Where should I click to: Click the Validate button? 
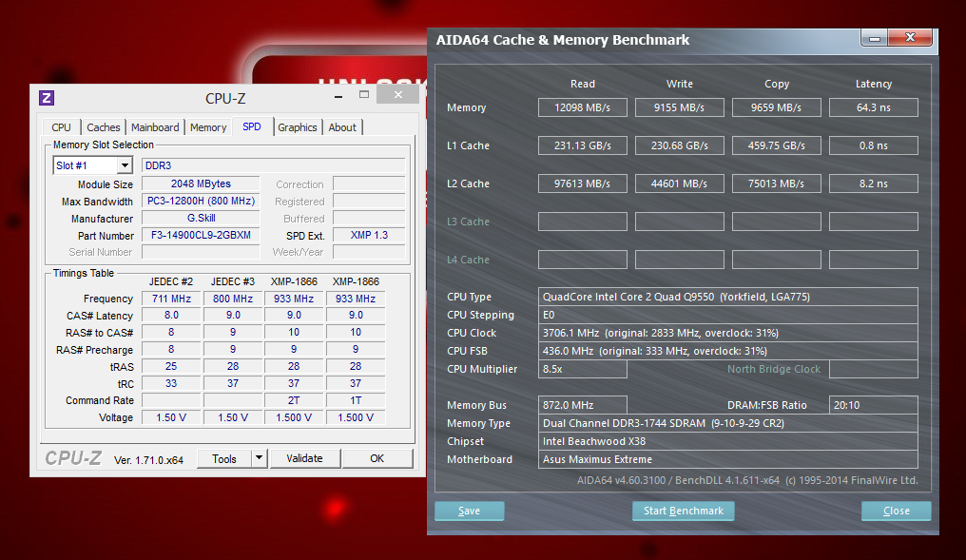pos(304,458)
